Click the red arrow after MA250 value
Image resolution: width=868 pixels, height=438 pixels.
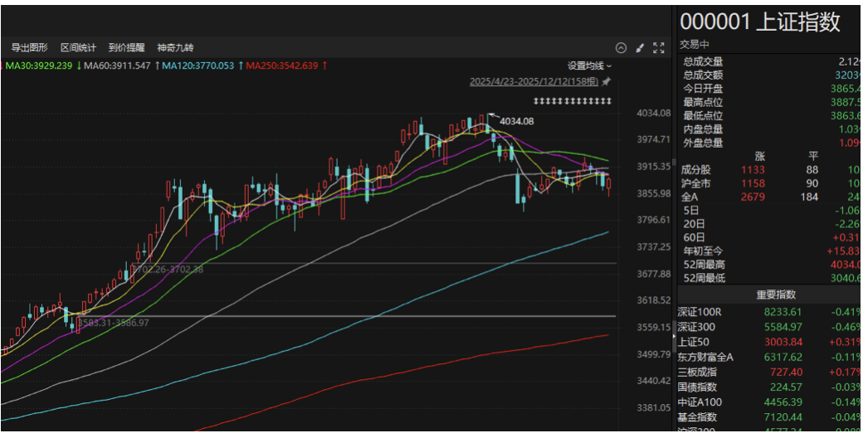(324, 66)
